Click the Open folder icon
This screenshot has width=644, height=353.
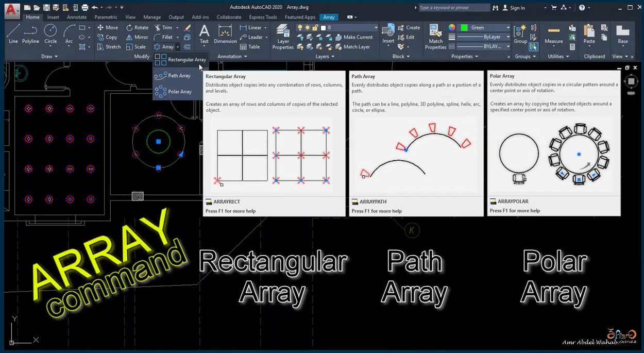(37, 8)
